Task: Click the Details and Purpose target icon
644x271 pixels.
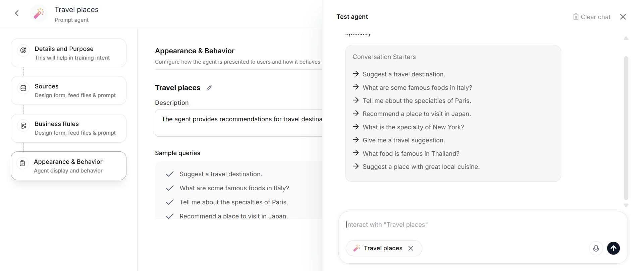Action: 23,50
